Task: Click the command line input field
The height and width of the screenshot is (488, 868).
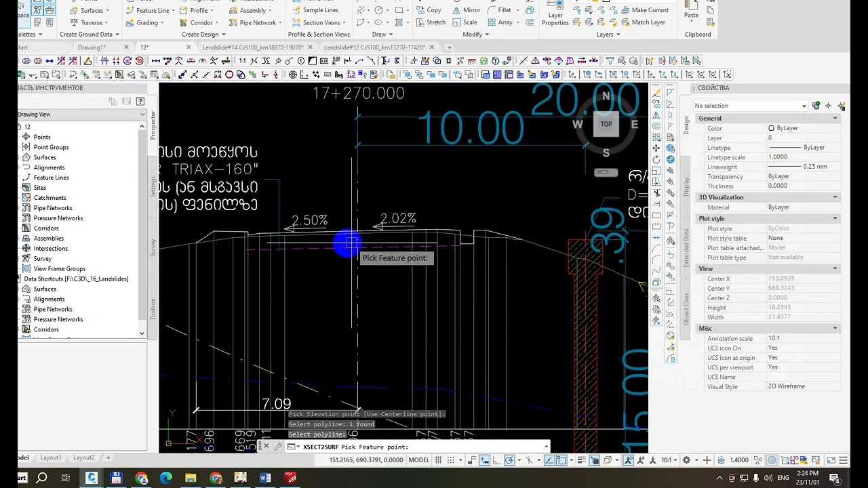Action: point(420,447)
